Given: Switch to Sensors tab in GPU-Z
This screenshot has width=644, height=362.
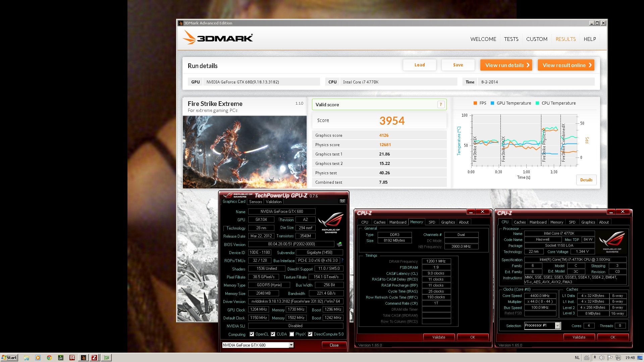Looking at the screenshot, I should [256, 202].
